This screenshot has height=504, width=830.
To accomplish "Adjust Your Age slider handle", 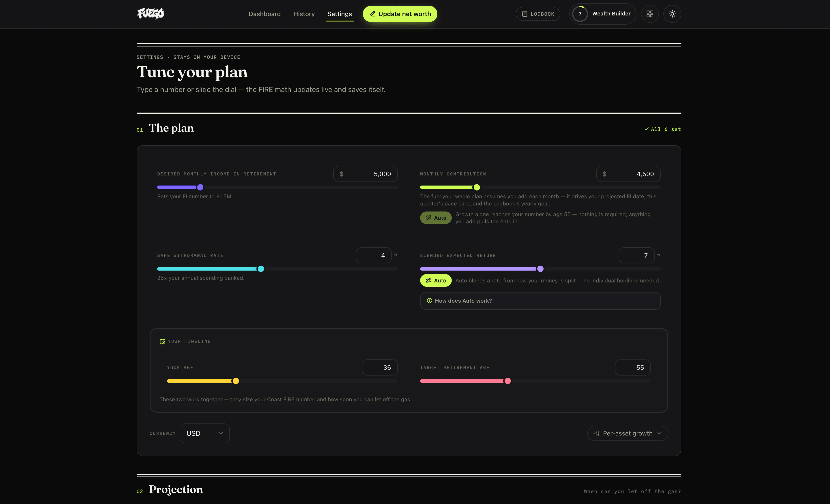I will (236, 381).
